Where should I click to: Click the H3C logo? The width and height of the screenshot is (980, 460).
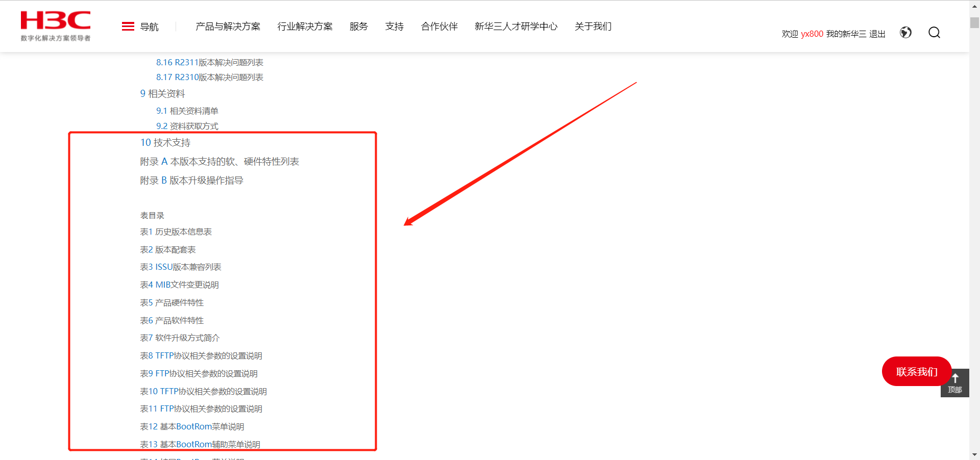coord(56,26)
